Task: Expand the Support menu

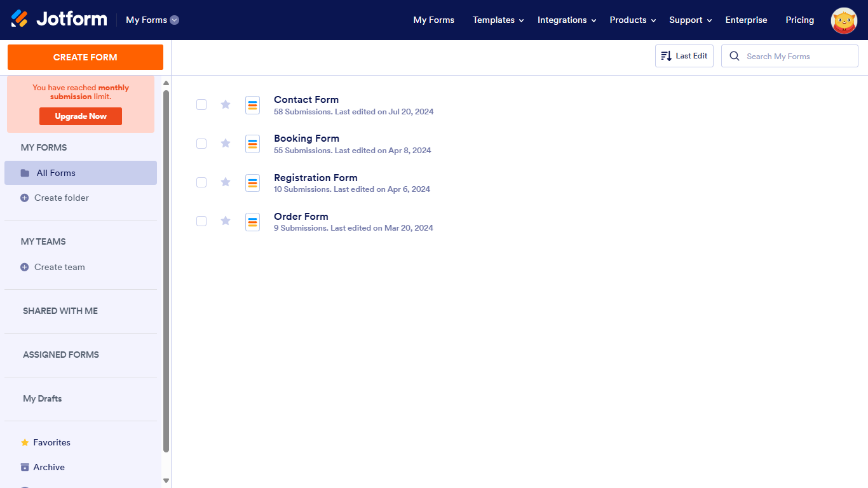Action: tap(691, 20)
